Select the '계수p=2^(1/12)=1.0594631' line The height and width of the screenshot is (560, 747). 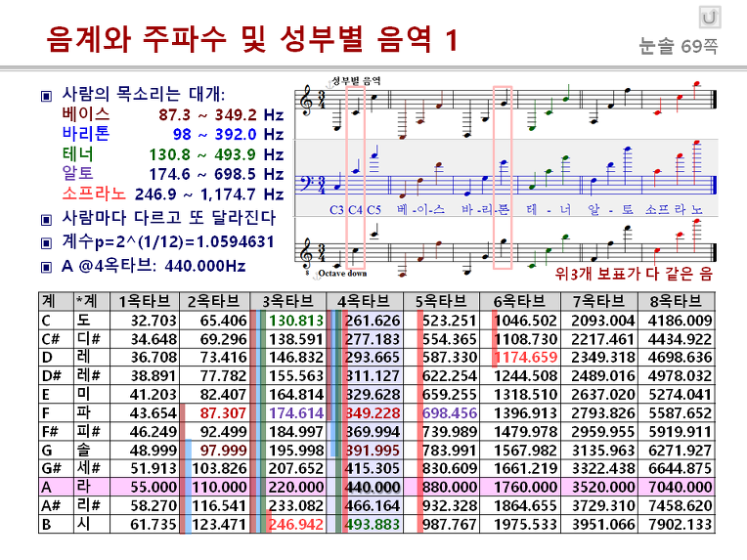168,242
